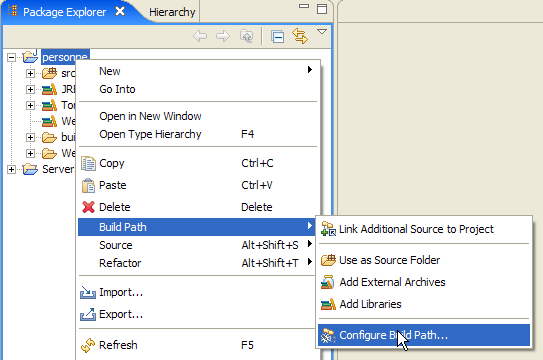Choose Add External Archives
The height and width of the screenshot is (360, 543).
(424, 282)
